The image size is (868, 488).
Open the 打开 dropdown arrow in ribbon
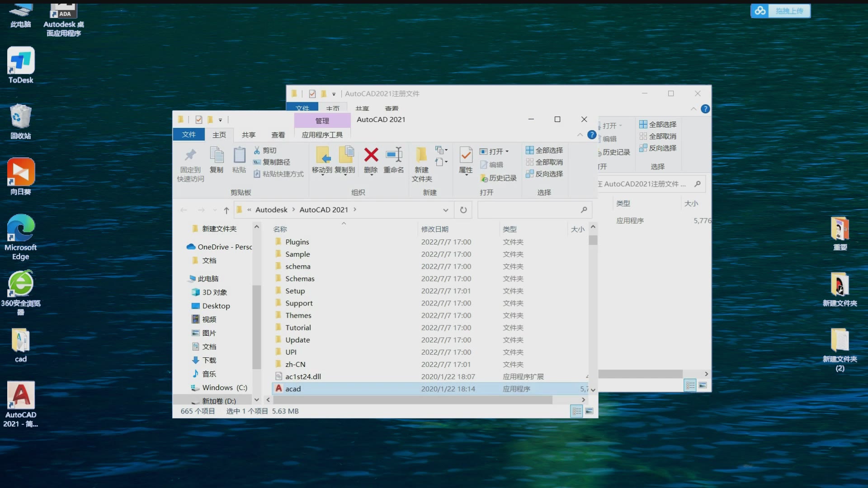coord(507,152)
